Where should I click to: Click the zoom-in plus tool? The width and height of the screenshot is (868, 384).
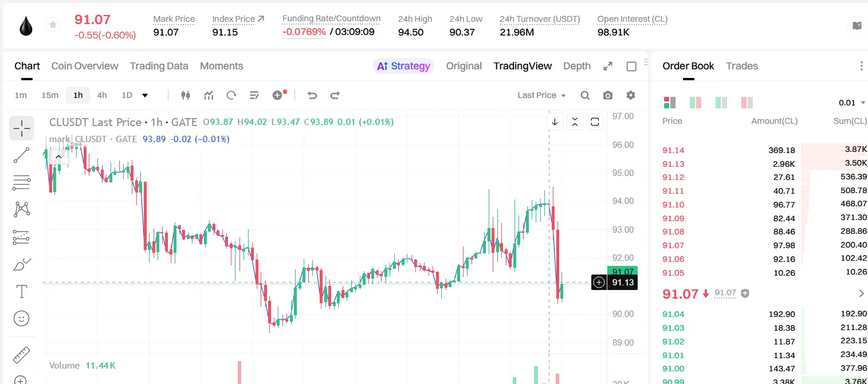tap(21, 379)
